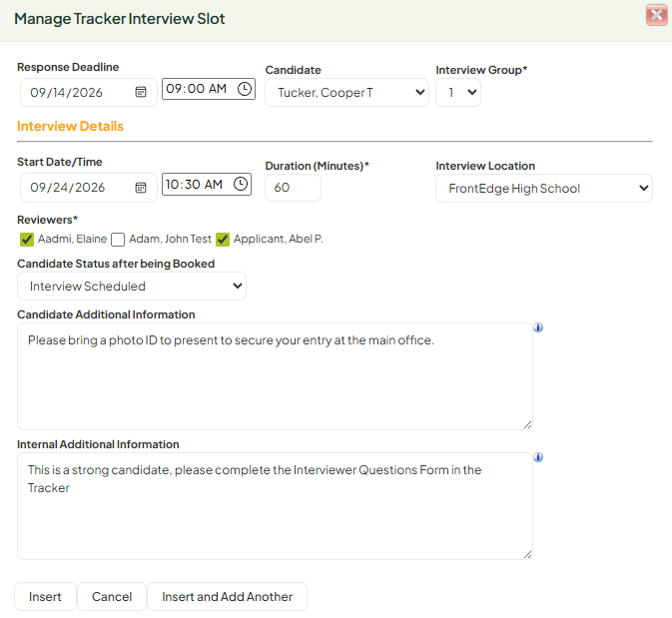Click the Insert button

click(45, 597)
